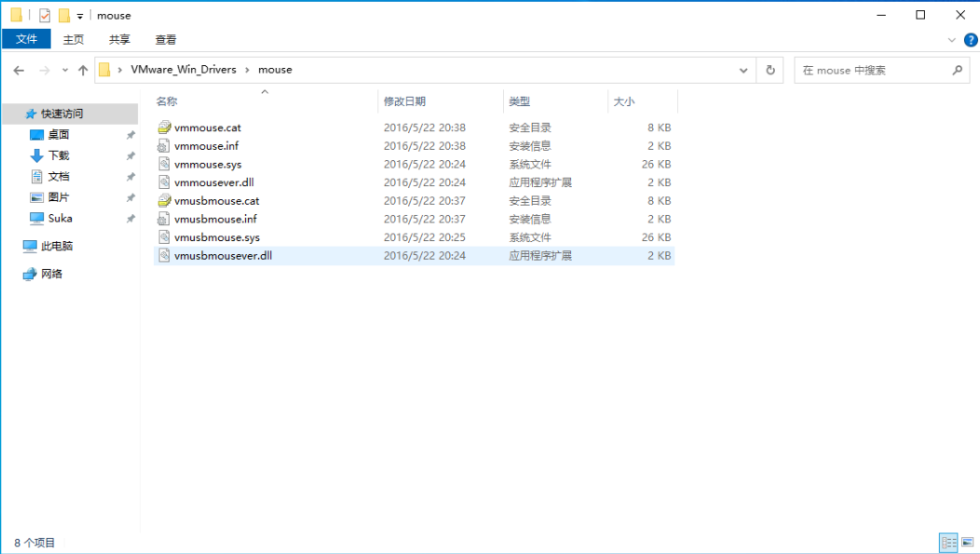The width and height of the screenshot is (980, 554).
Task: Click mouse in the address breadcrumb
Action: (x=275, y=69)
